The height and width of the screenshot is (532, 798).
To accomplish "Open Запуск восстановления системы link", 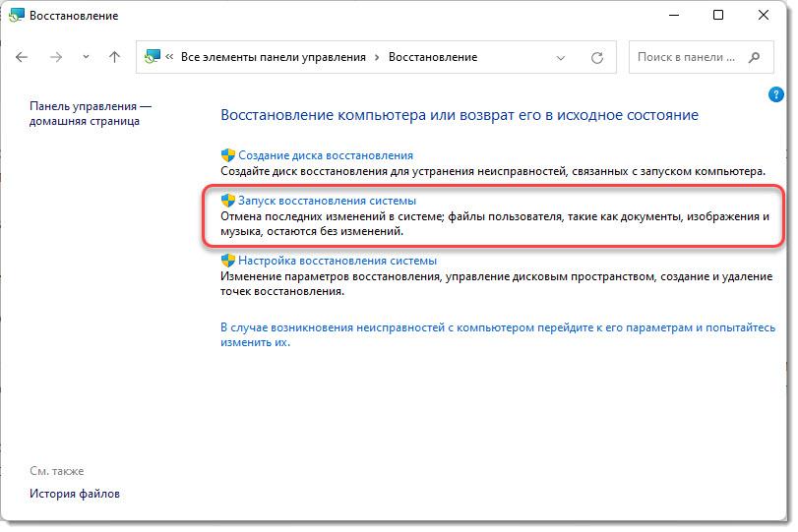I will tap(328, 201).
